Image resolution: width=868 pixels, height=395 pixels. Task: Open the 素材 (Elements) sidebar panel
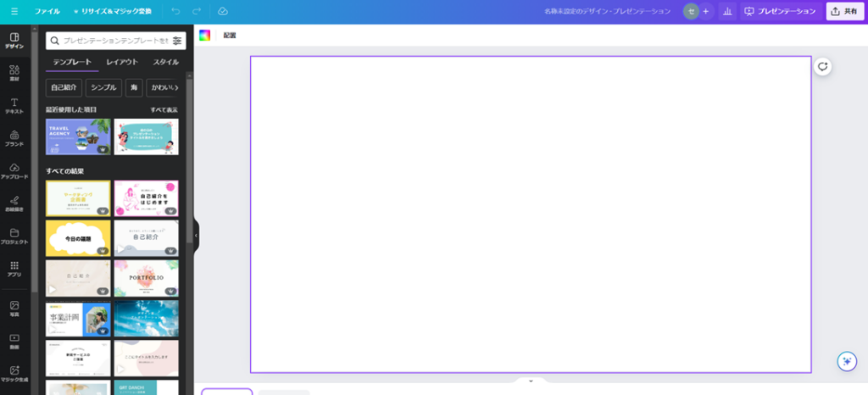14,73
